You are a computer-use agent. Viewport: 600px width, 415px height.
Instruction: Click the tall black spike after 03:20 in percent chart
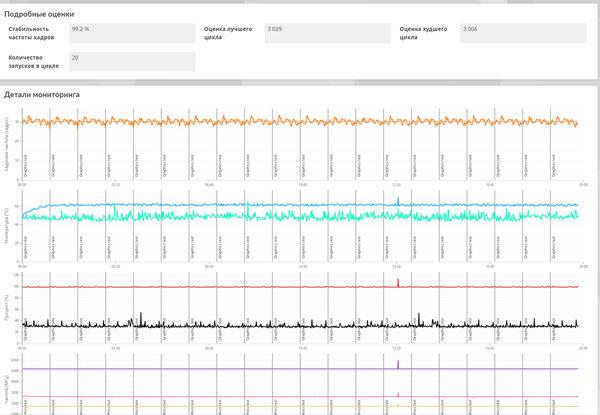pyautogui.click(x=141, y=319)
